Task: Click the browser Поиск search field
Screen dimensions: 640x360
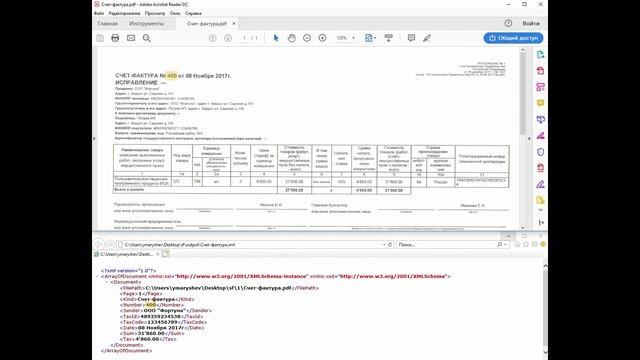Action: [447, 244]
